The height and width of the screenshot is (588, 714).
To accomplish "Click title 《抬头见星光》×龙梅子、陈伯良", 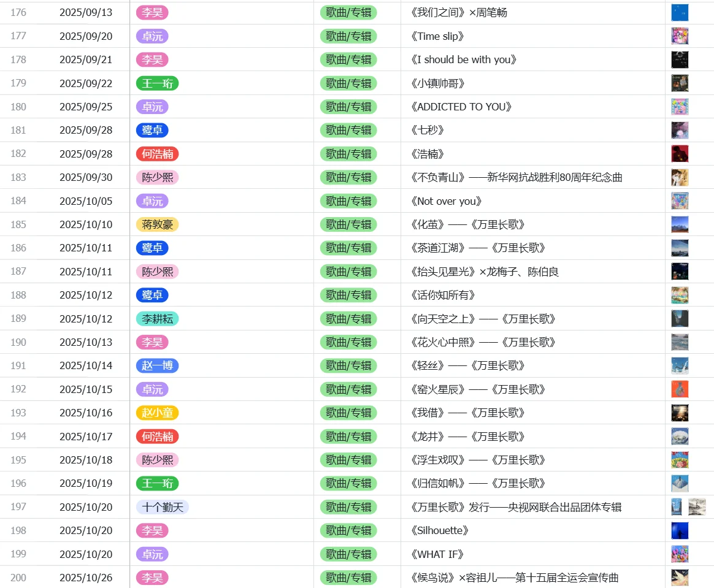I will [484, 272].
